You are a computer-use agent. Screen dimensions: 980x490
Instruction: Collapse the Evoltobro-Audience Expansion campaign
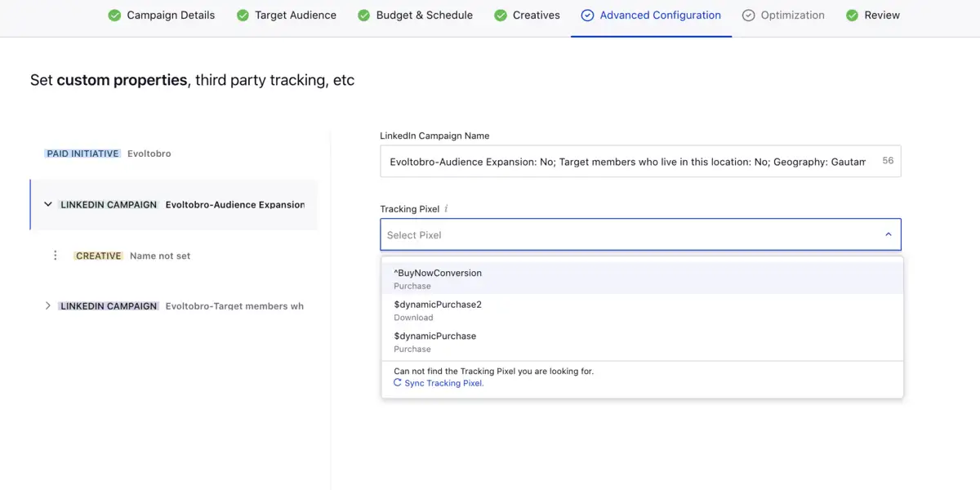48,204
